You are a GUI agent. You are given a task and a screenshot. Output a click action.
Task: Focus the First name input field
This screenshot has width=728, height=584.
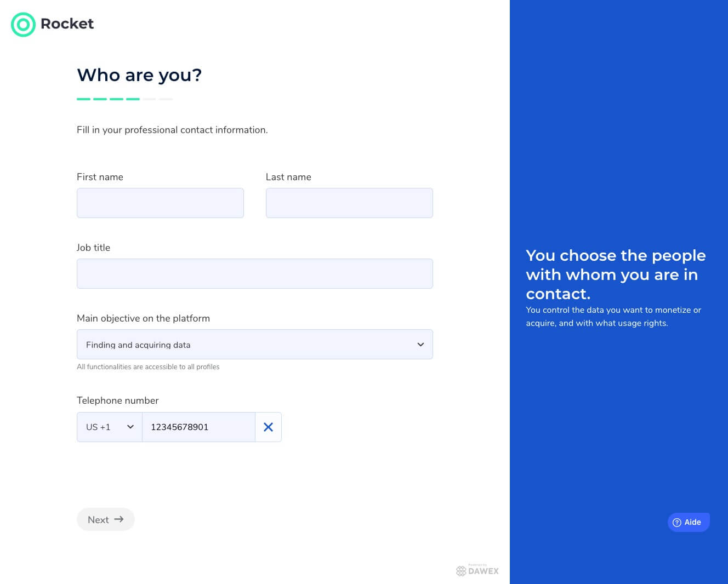tap(160, 203)
